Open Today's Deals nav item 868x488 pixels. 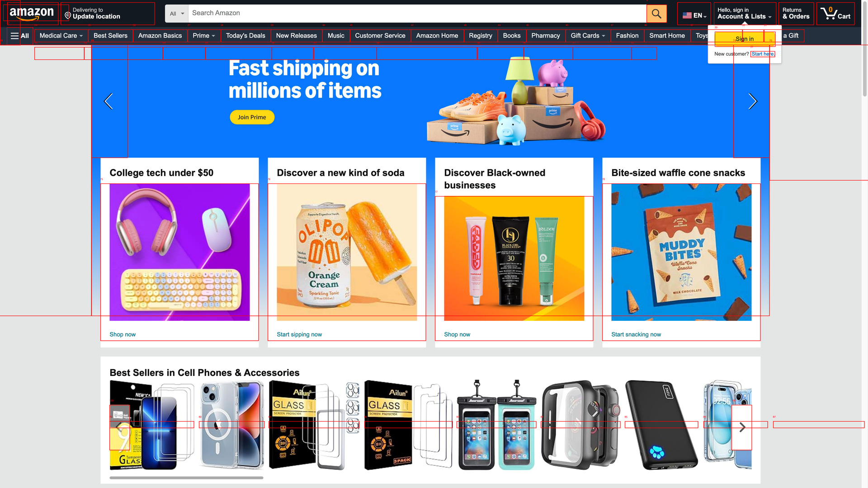[x=245, y=36]
